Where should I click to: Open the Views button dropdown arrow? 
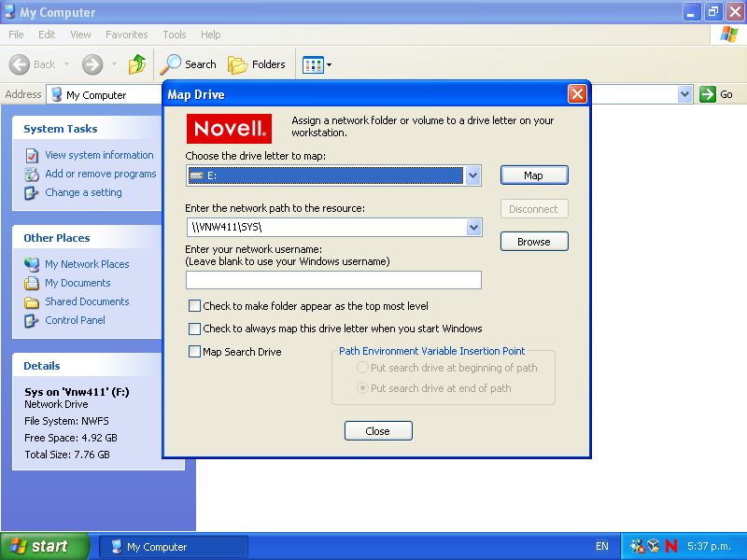point(329,64)
